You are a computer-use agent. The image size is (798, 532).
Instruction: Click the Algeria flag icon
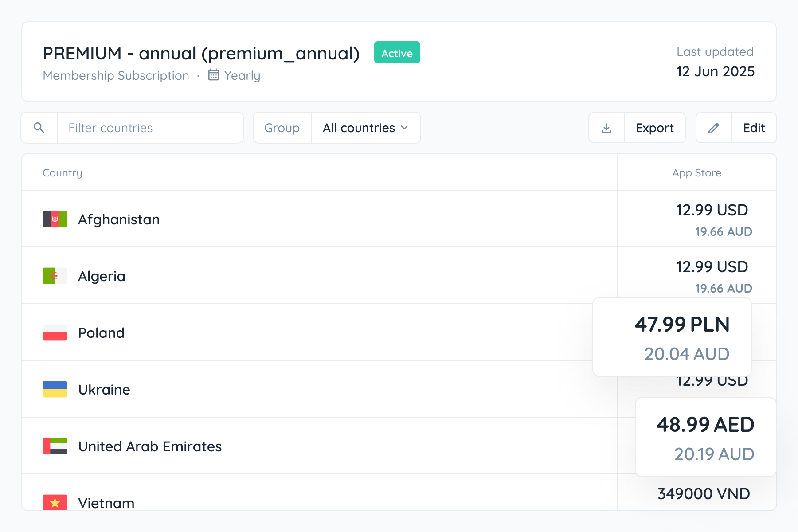55,276
